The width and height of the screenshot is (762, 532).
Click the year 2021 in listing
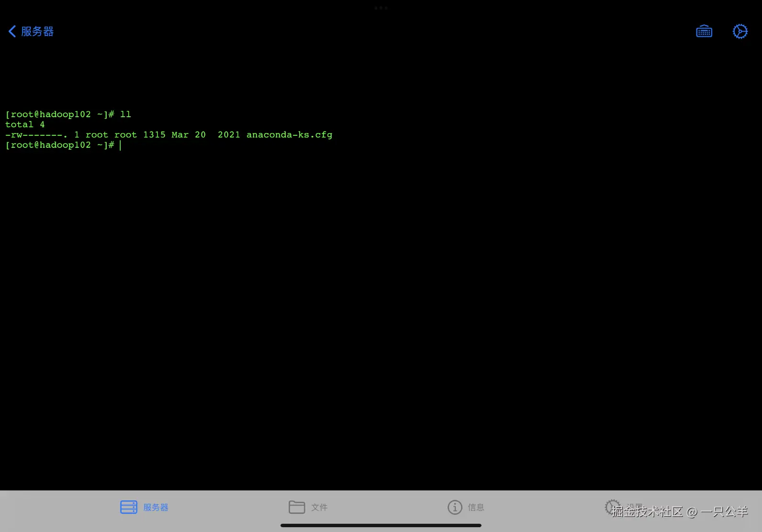click(x=229, y=135)
